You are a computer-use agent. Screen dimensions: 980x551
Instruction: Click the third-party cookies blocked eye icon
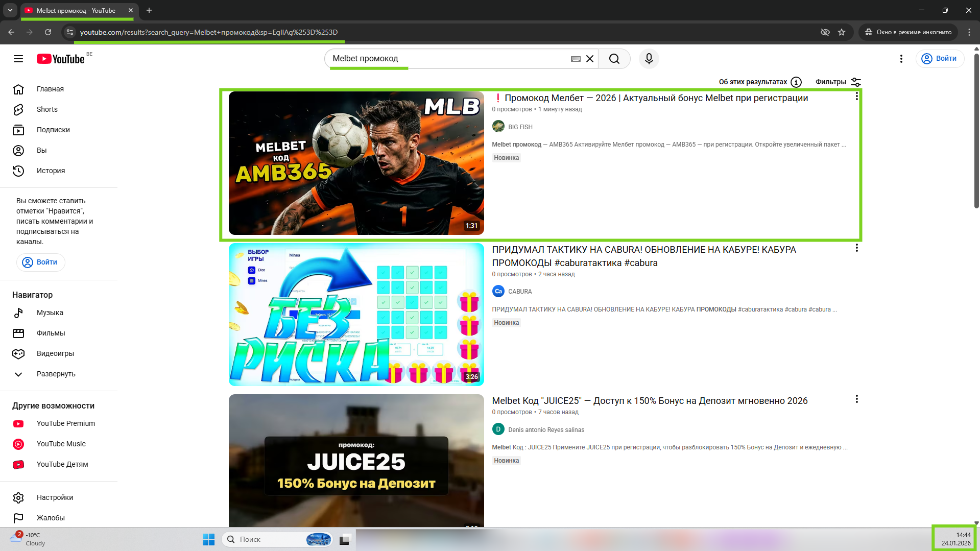tap(825, 32)
